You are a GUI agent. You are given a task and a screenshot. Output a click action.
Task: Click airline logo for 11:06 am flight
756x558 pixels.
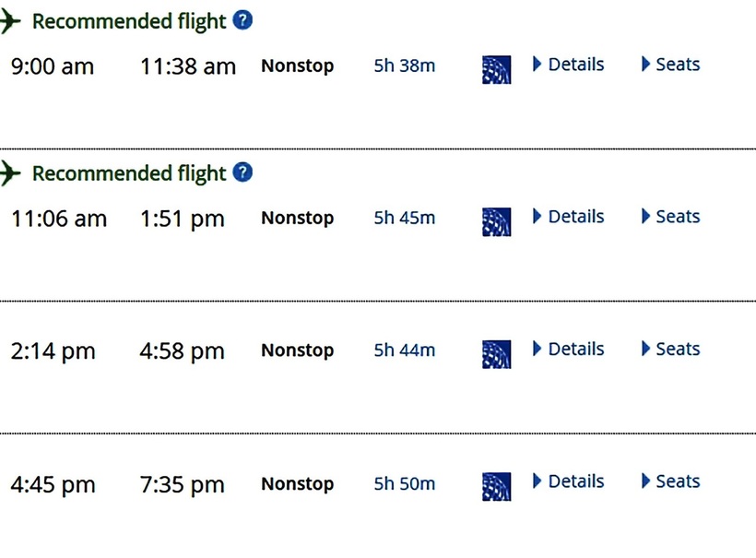coord(496,221)
